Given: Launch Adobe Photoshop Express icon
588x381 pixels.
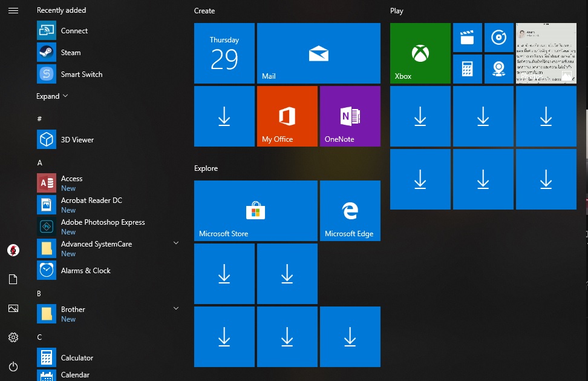Looking at the screenshot, I should tap(47, 227).
